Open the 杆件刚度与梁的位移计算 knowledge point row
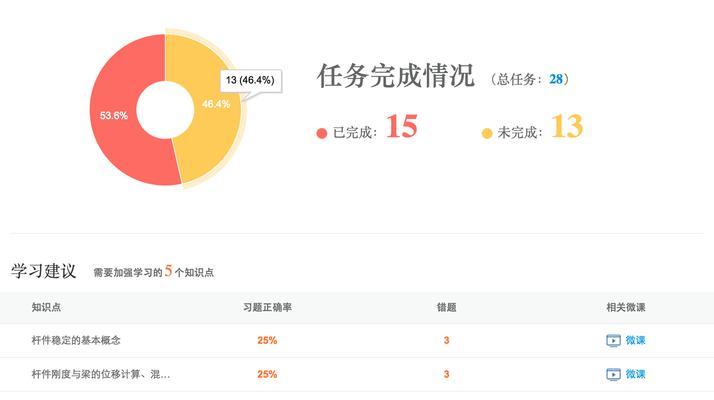Image resolution: width=714 pixels, height=400 pixels. point(357,374)
